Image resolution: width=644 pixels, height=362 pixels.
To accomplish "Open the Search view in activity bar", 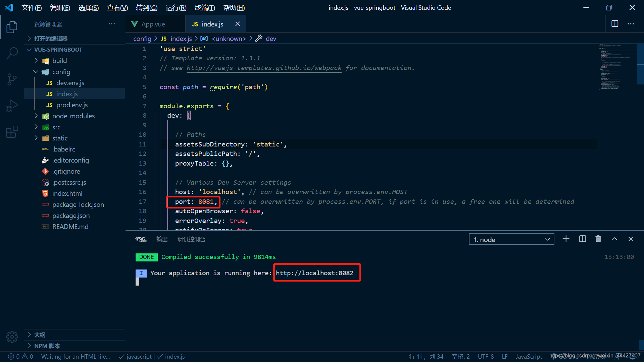I will tap(12, 53).
